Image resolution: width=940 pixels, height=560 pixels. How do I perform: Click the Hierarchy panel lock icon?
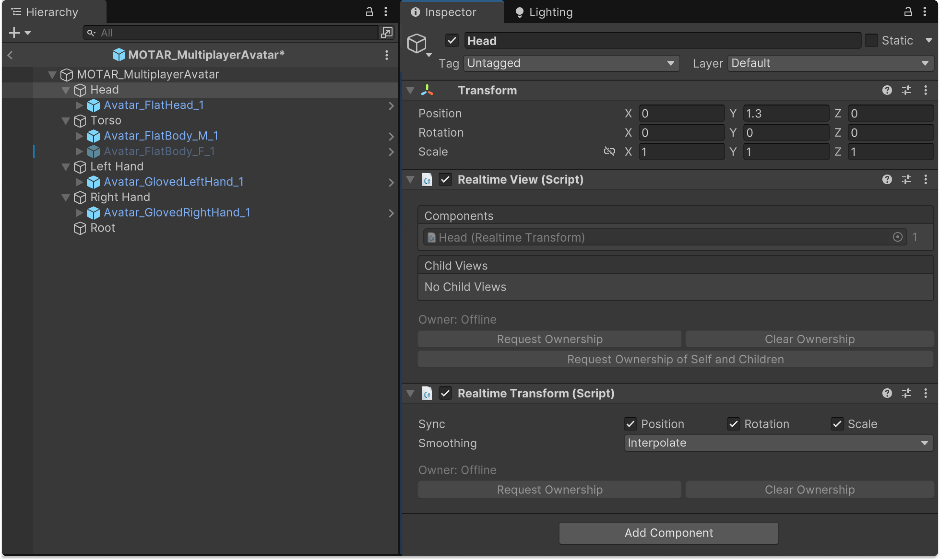(369, 12)
